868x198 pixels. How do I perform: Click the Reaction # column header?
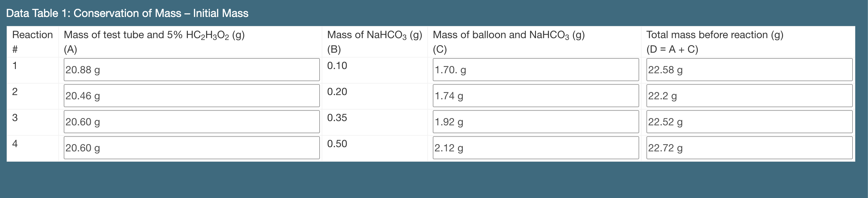tap(32, 35)
